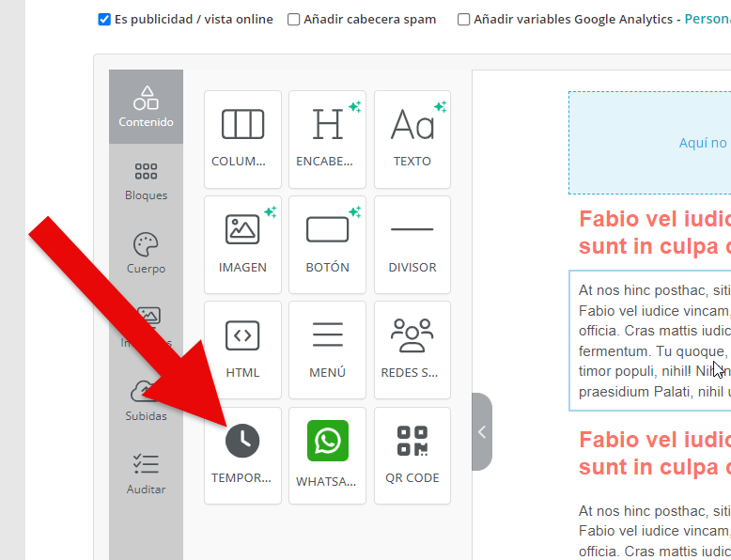
Task: Pick the Texto content block
Action: (x=412, y=139)
